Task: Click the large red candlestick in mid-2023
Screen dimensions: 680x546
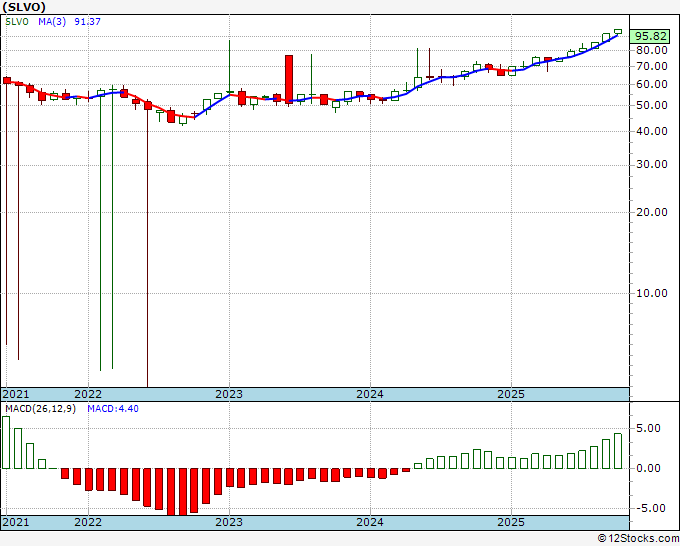Action: pos(289,79)
